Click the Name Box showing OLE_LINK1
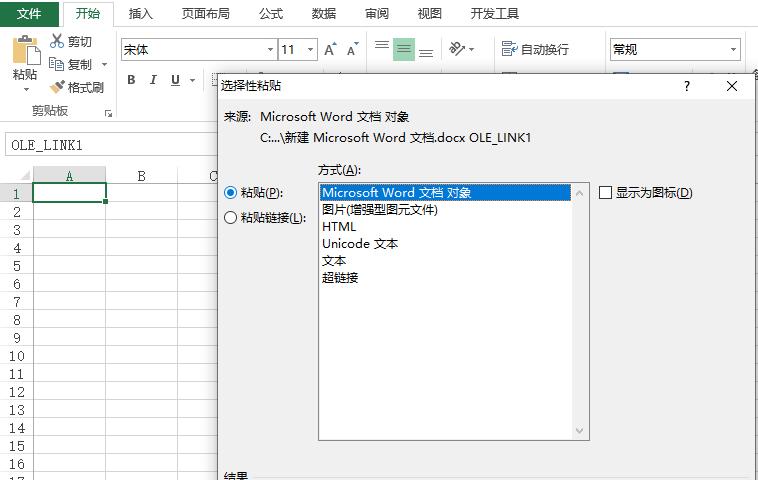 (111, 145)
